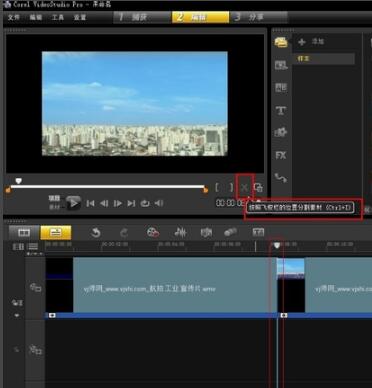The height and width of the screenshot is (388, 372).
Task: Click the left orange trim marker
Action: 8,190
